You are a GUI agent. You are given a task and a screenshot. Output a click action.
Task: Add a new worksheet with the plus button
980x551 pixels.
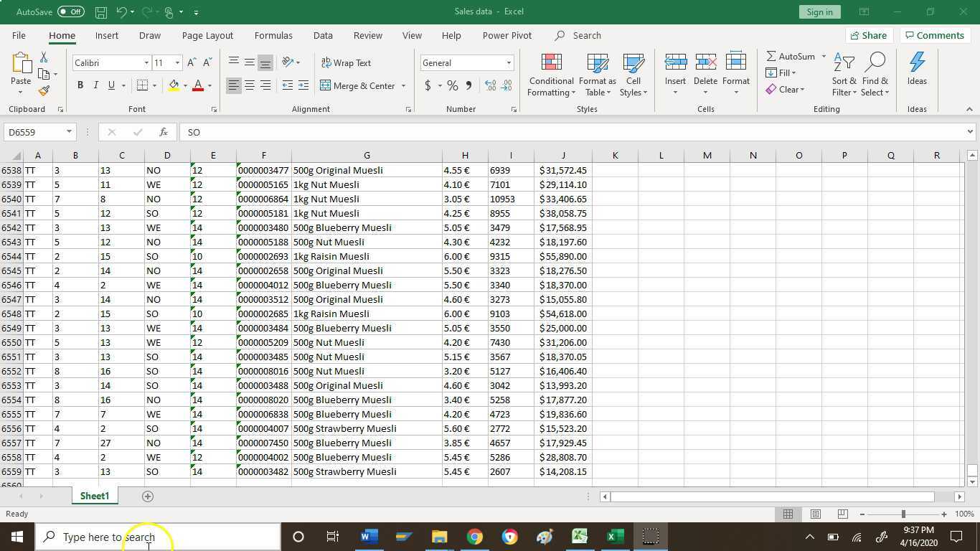pos(147,496)
